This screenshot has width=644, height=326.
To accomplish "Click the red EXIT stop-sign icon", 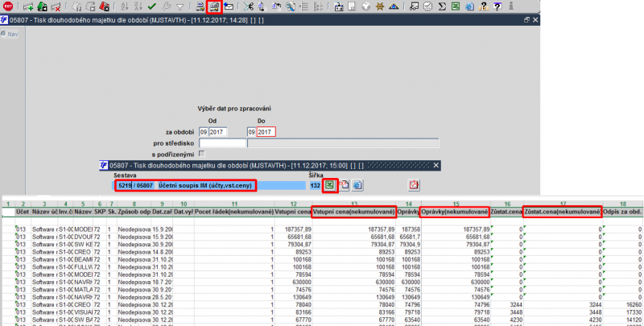I will pyautogui.click(x=8, y=6).
